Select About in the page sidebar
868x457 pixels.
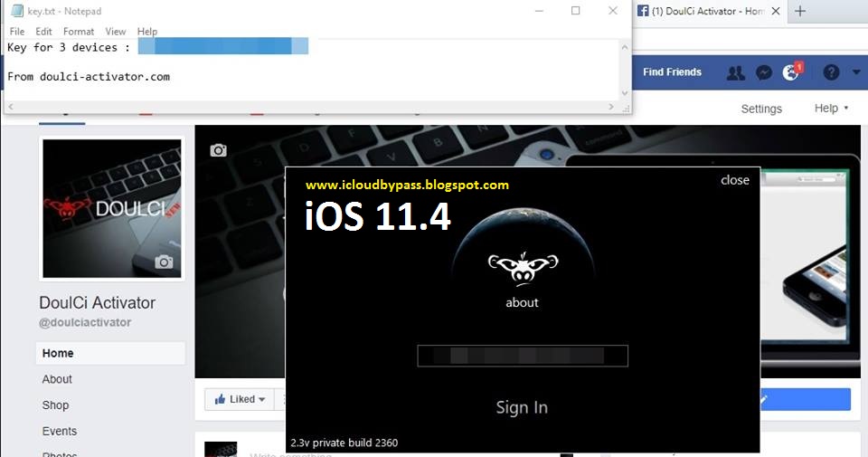click(57, 379)
